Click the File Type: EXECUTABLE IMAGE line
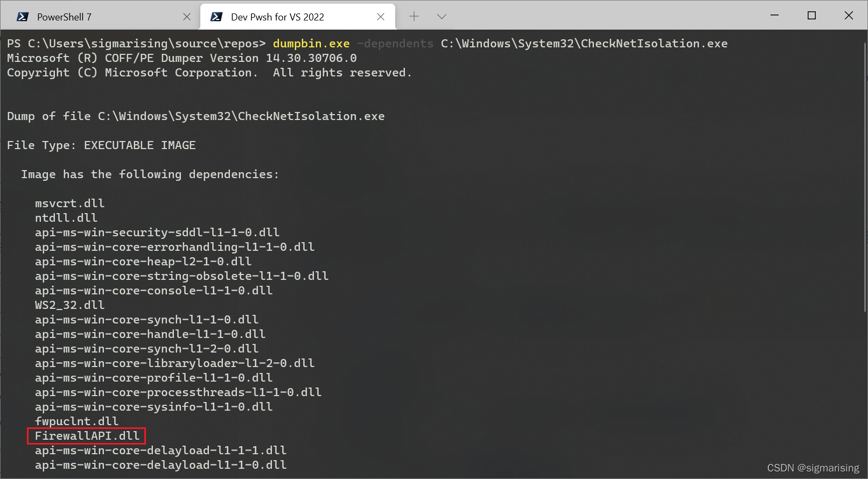 click(x=101, y=145)
